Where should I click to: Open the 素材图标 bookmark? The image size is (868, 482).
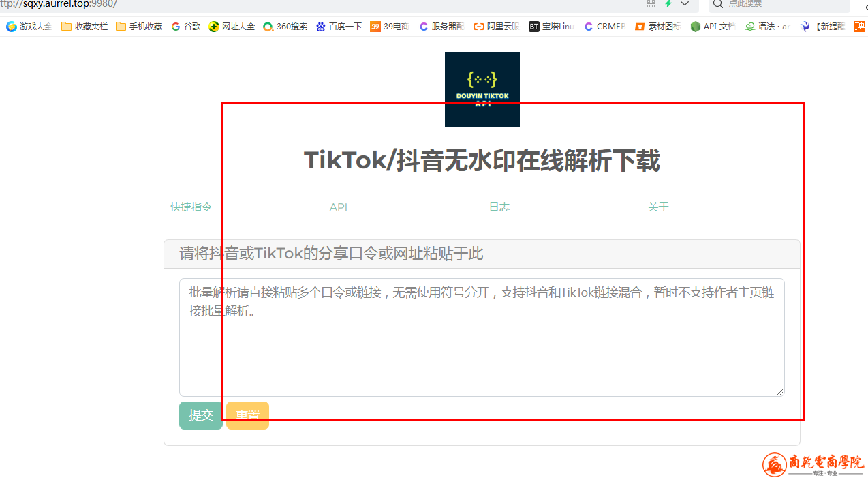657,27
